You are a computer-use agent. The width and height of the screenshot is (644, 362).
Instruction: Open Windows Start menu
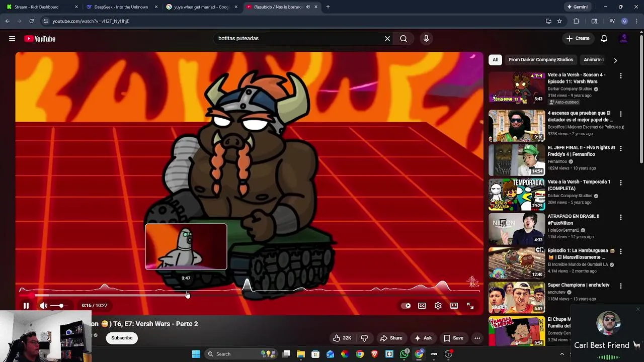(196, 354)
